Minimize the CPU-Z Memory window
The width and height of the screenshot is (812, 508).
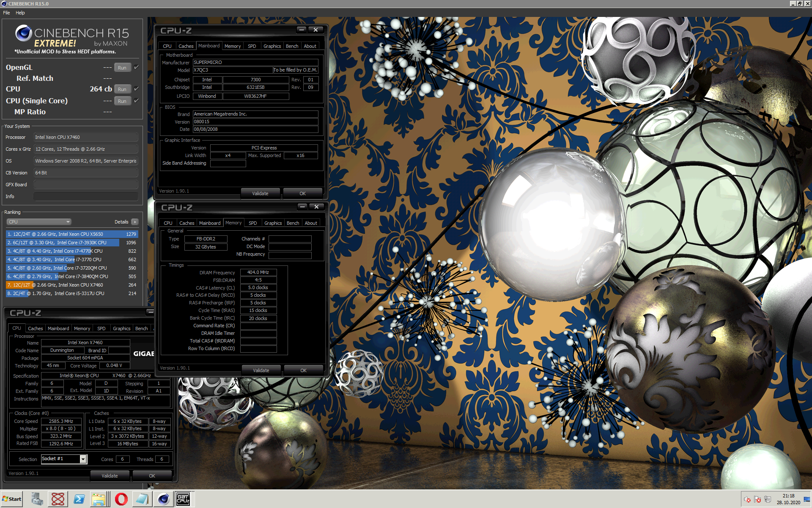(302, 207)
